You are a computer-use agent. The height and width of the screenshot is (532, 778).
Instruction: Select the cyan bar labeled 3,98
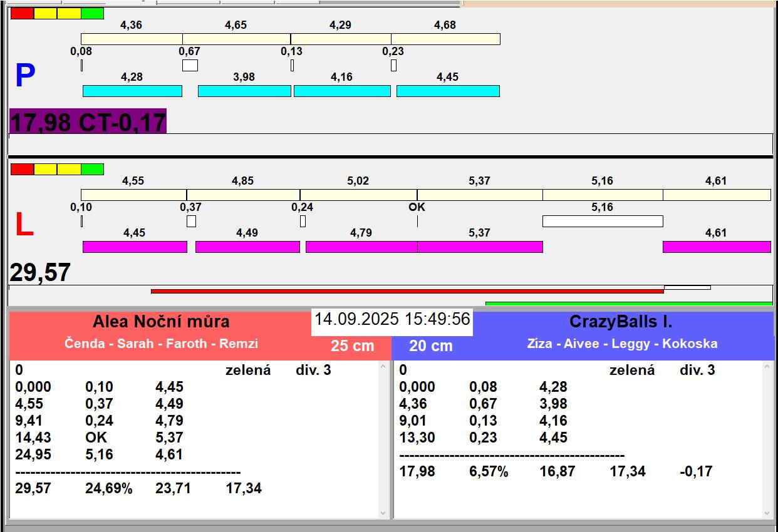tap(244, 91)
